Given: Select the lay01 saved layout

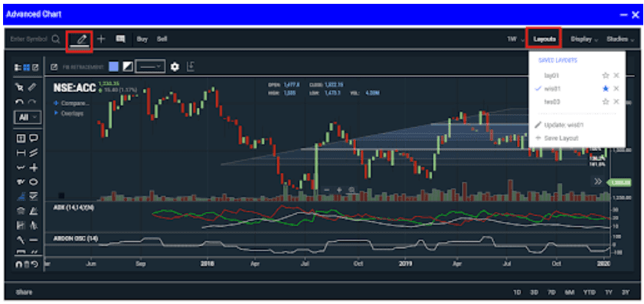Looking at the screenshot, I should (551, 76).
